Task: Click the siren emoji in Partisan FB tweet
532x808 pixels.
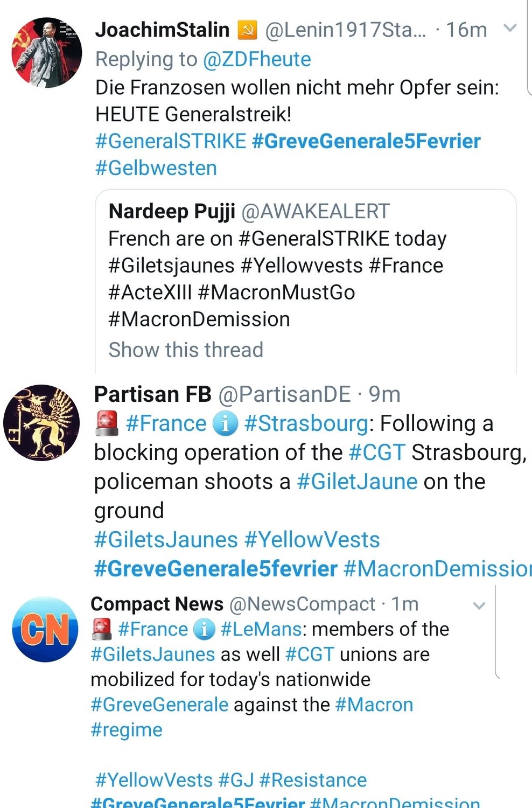Action: pyautogui.click(x=107, y=423)
